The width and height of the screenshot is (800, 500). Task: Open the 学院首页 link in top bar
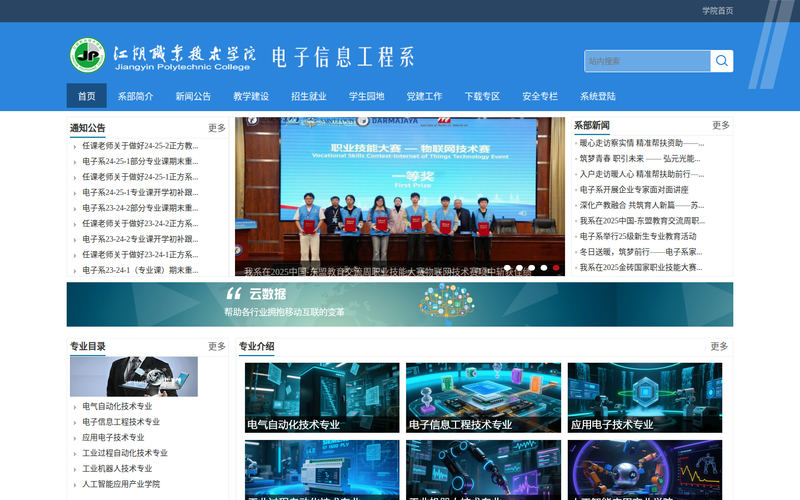717,11
